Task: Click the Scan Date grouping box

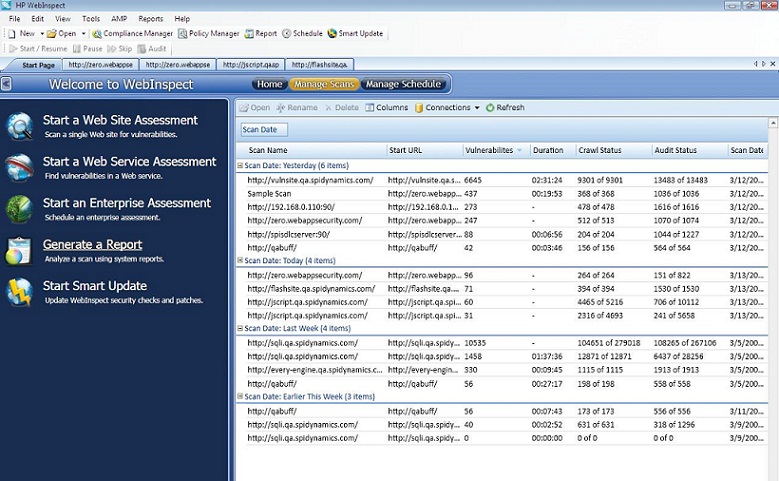Action: (264, 130)
